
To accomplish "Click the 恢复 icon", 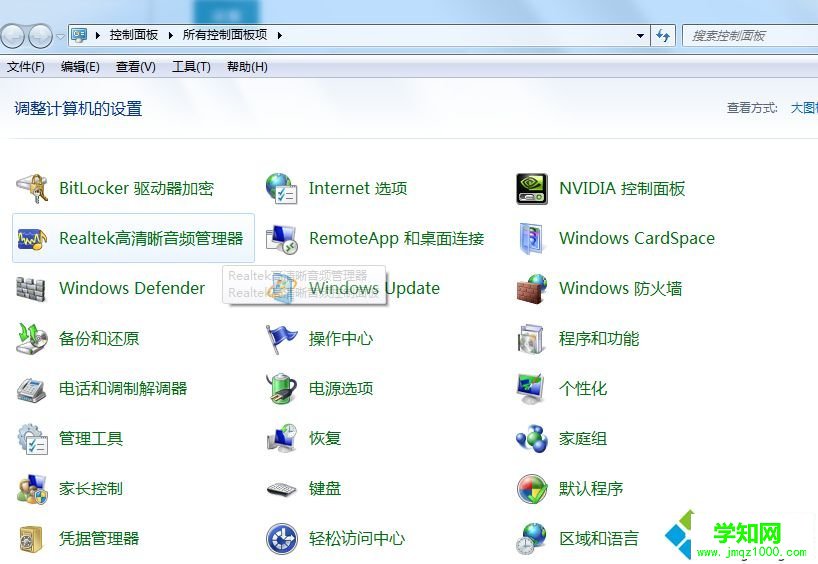I will tap(281, 438).
